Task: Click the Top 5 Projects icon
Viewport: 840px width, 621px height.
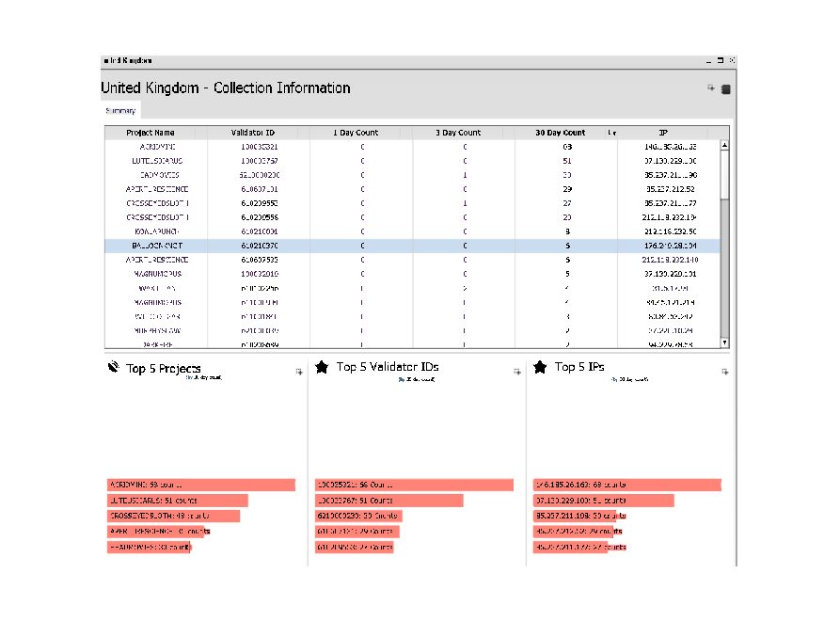Action: (114, 367)
